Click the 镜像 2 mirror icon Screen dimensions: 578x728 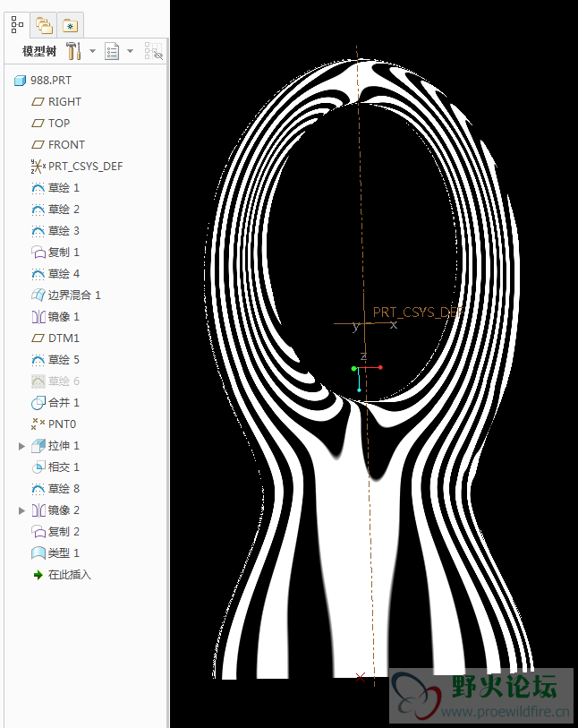[38, 510]
